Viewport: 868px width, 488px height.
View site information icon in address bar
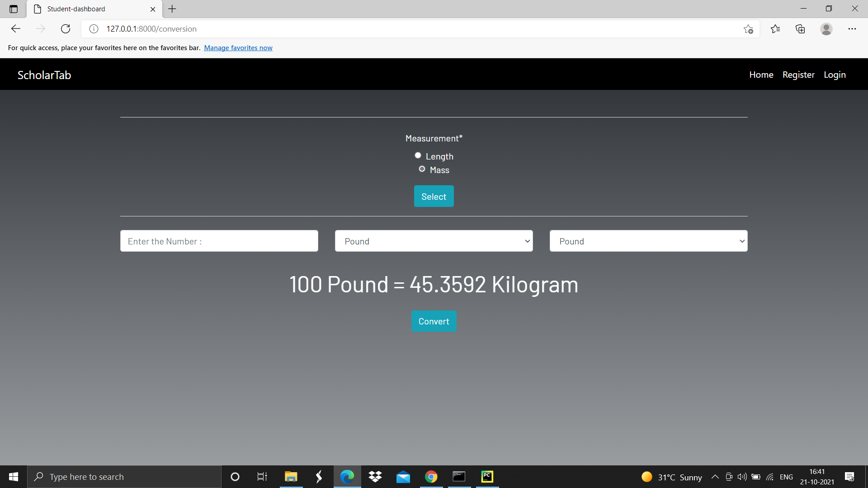point(94,29)
